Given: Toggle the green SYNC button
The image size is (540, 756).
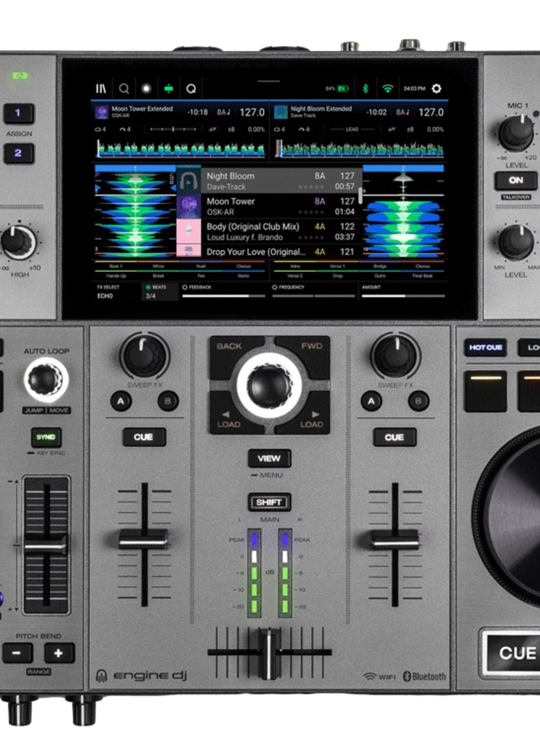Looking at the screenshot, I should point(46,437).
